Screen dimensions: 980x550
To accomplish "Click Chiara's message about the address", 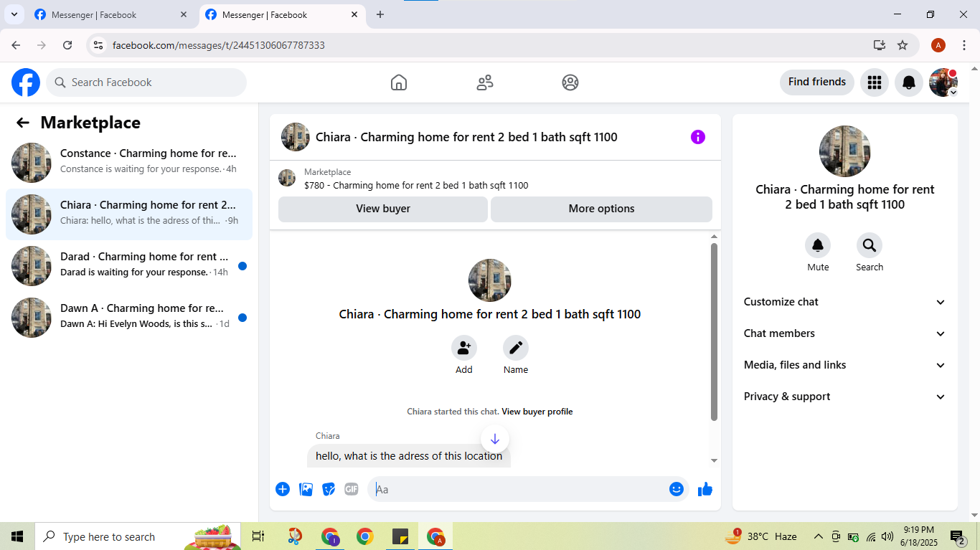I will click(x=409, y=456).
